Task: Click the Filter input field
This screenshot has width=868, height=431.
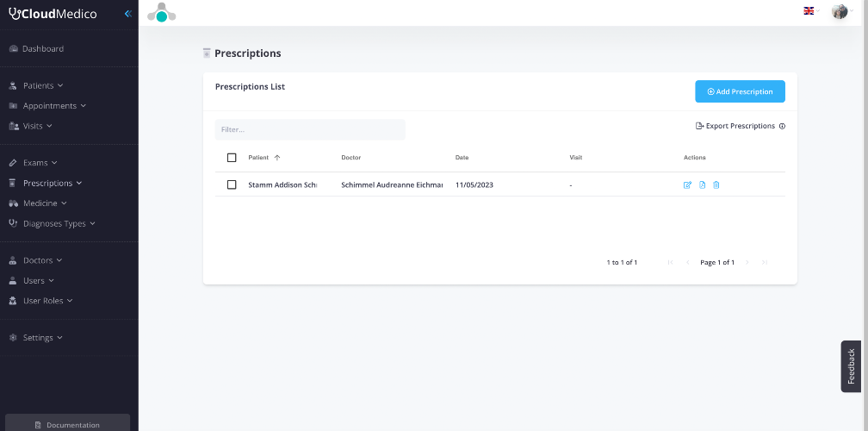Action: coord(310,129)
